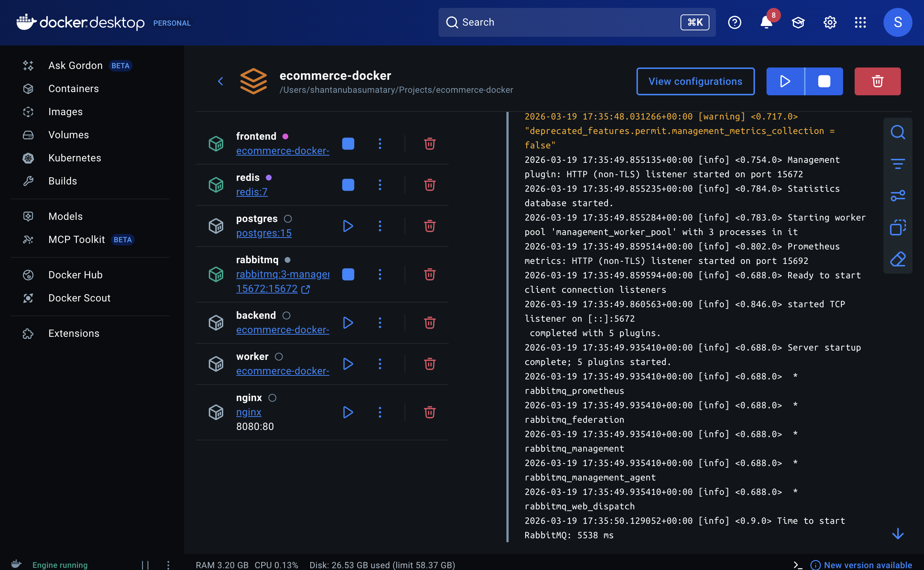
Task: Click the View configurations button
Action: point(695,82)
